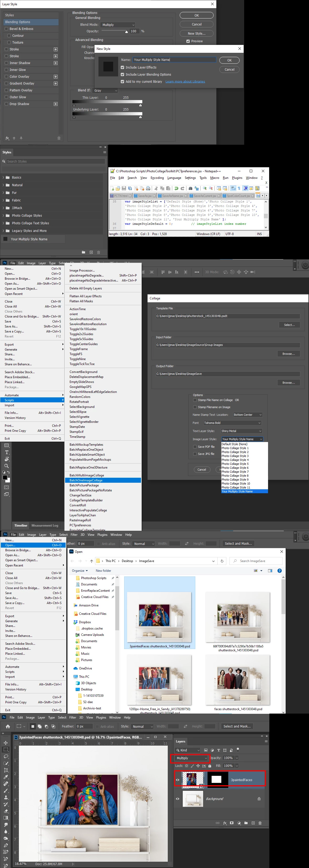Click the General Blending Opacity slider handle

[126, 32]
